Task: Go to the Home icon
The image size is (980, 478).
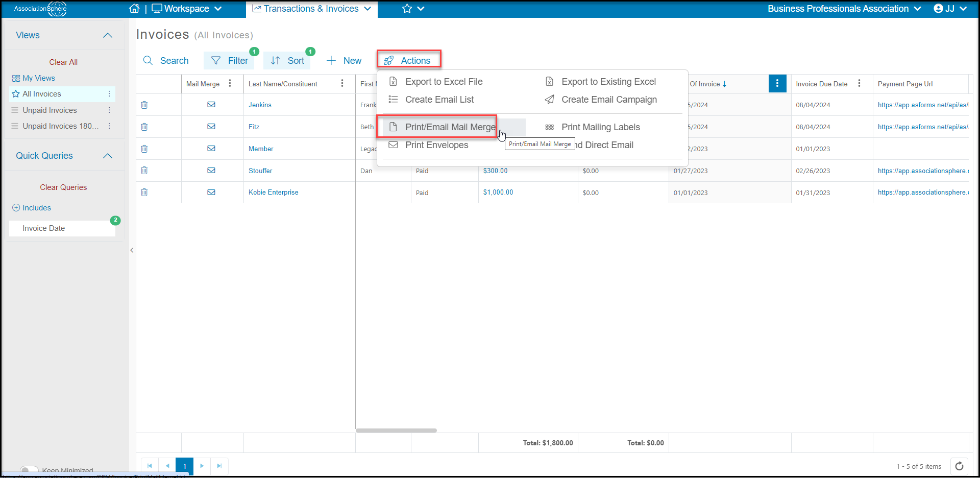Action: click(x=134, y=9)
